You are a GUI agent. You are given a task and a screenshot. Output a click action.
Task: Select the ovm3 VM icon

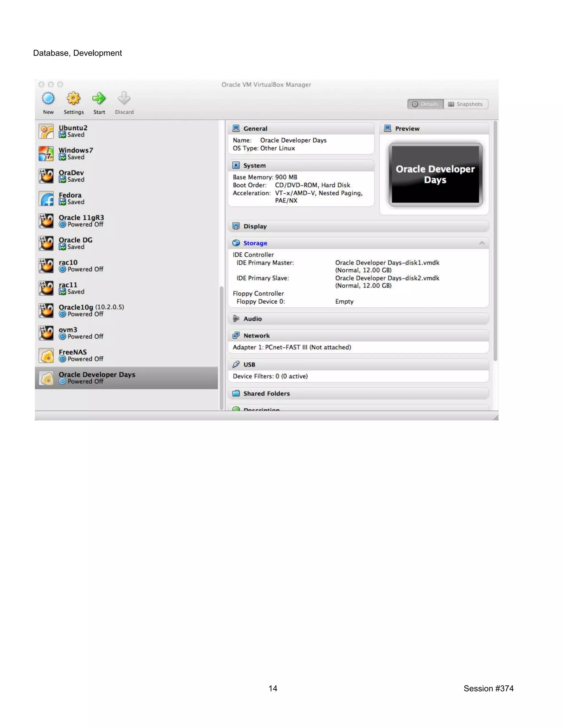[x=46, y=333]
